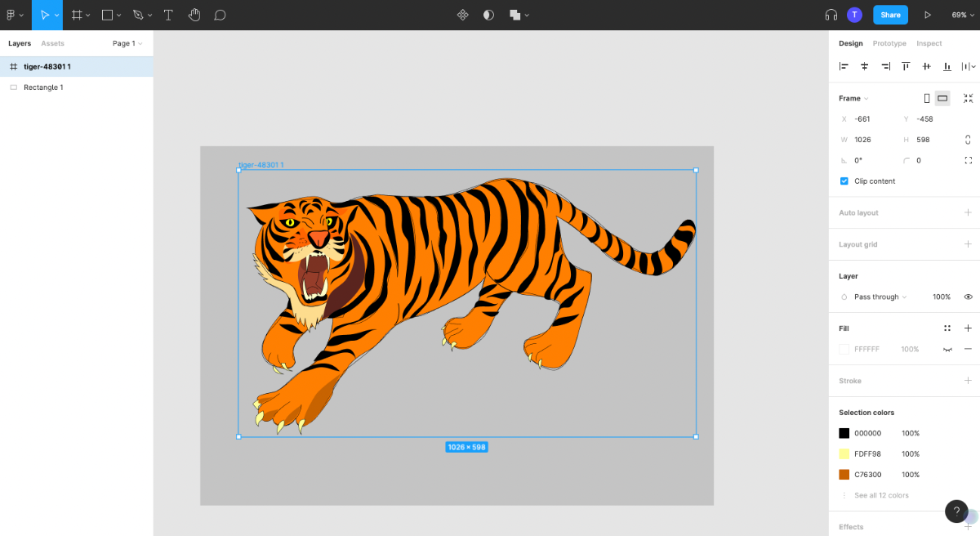
Task: Select the Frame tool
Action: [76, 14]
